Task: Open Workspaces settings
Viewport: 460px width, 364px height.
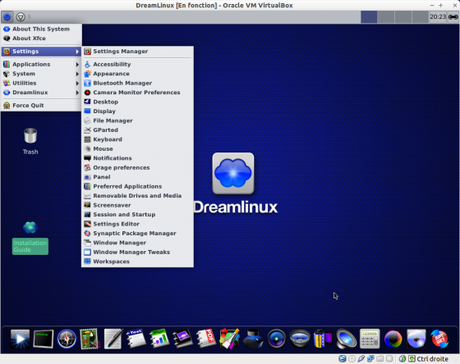Action: (x=137, y=261)
